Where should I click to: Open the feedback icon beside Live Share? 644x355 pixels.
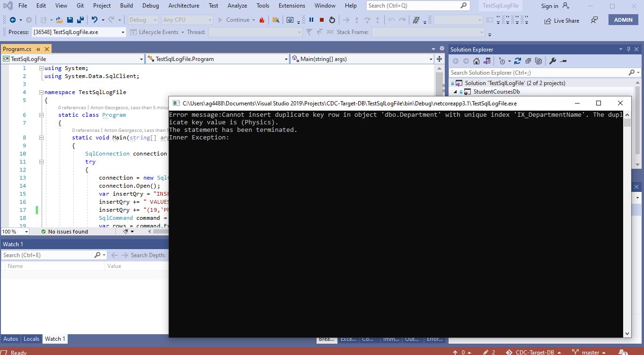pos(594,20)
